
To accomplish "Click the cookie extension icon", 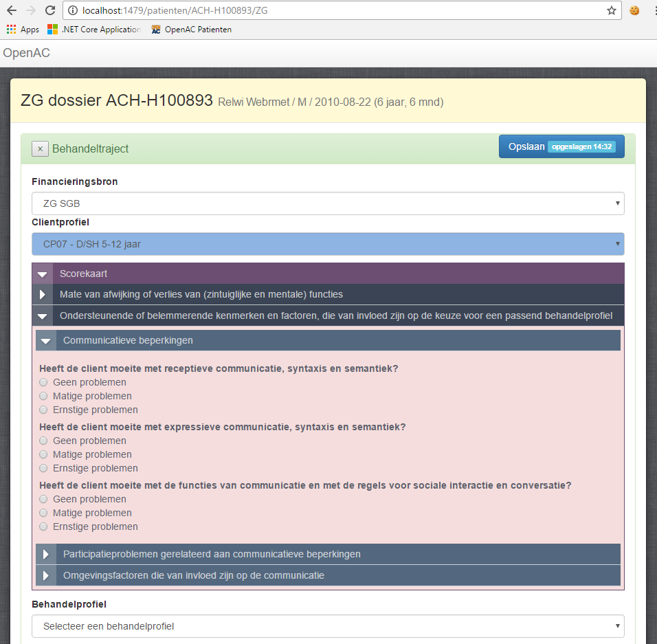I will (x=634, y=10).
